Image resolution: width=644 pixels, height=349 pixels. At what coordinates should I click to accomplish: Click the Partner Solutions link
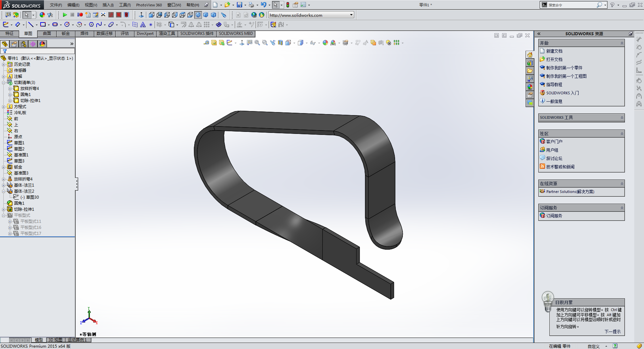pos(570,192)
